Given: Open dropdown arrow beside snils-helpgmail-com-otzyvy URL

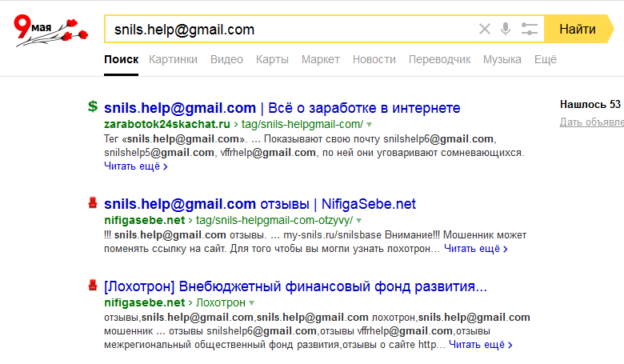Looking at the screenshot, I should click(x=359, y=220).
